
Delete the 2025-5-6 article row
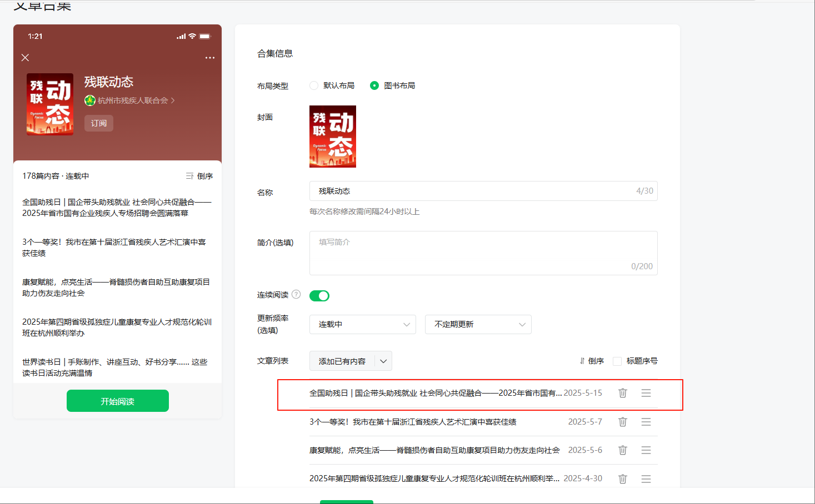click(x=623, y=450)
